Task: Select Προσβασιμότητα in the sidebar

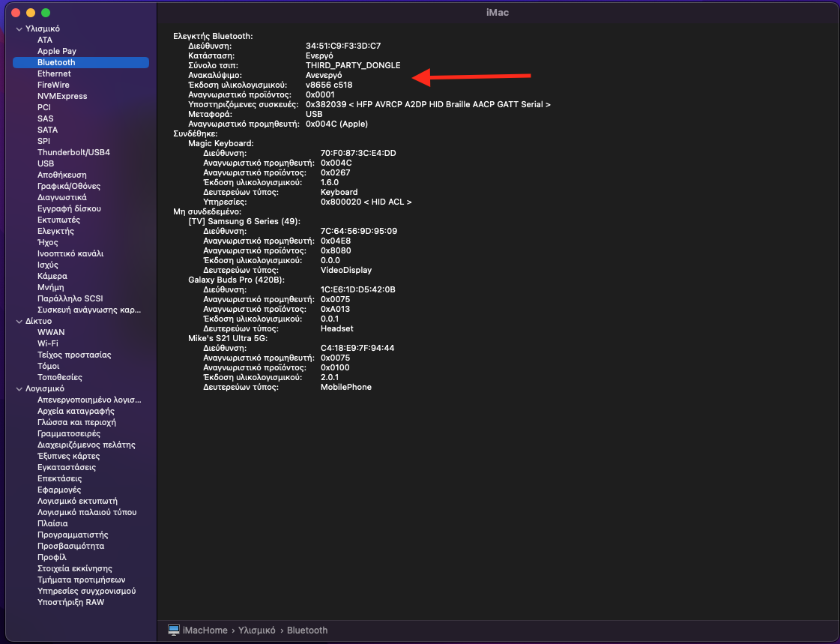Action: [x=70, y=547]
